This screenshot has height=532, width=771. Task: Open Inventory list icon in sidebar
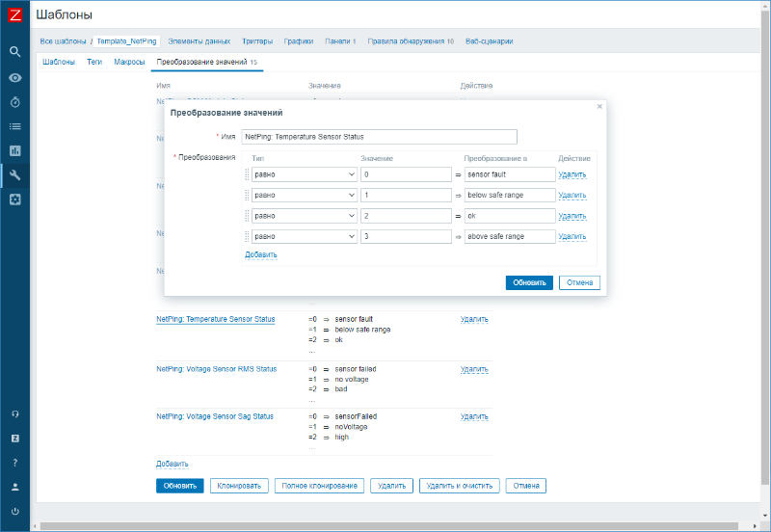pos(14,126)
